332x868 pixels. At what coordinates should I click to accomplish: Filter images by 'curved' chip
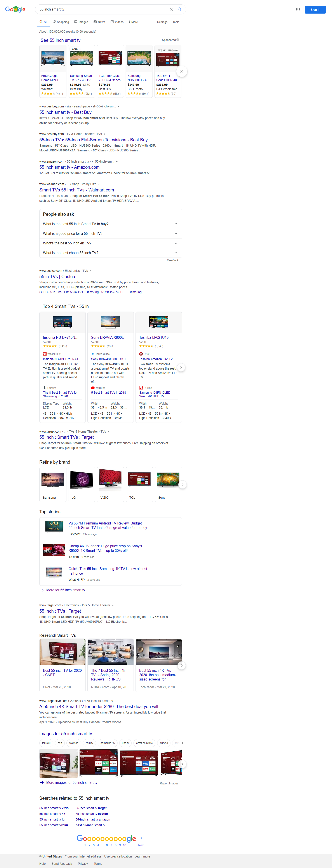[x=164, y=743]
